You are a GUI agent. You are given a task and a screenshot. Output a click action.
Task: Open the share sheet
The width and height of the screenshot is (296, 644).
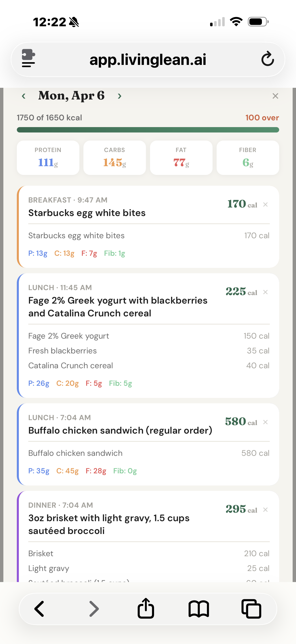point(146,609)
